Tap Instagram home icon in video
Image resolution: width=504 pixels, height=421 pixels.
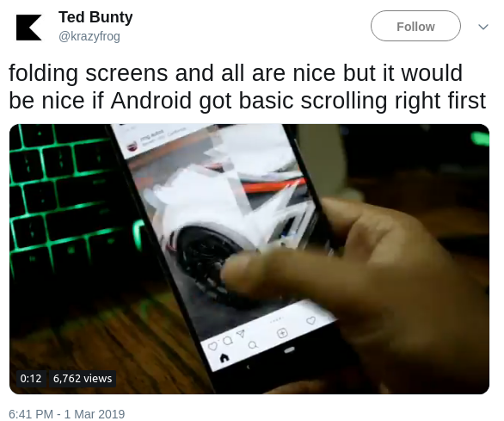(224, 357)
